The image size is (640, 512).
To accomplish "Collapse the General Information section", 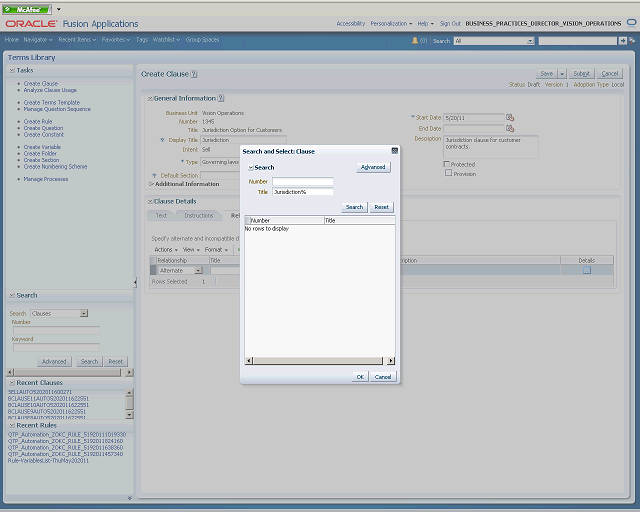I will 150,98.
